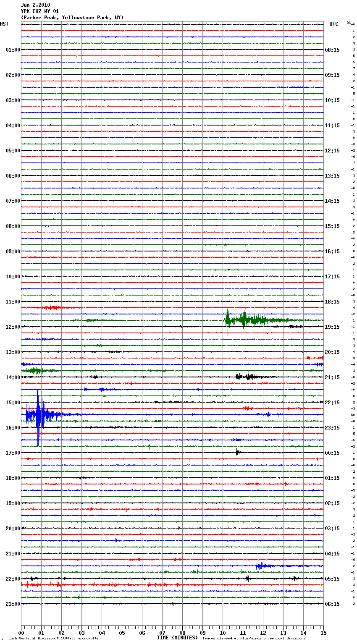Click minute tick label '08' on time axis
357x644 pixels.
coord(182,633)
